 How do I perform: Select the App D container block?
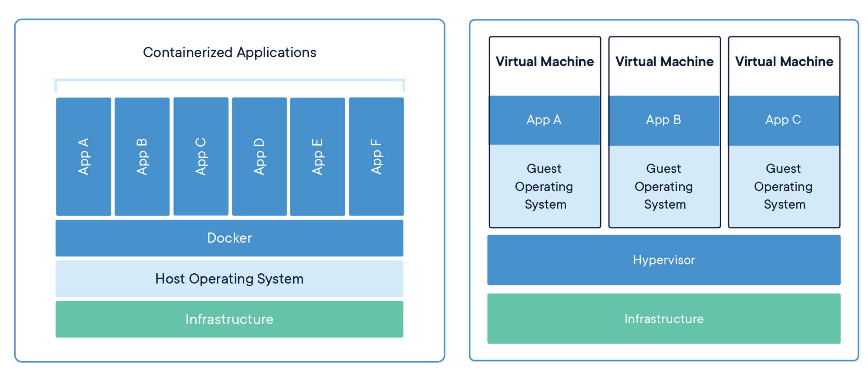click(x=259, y=156)
